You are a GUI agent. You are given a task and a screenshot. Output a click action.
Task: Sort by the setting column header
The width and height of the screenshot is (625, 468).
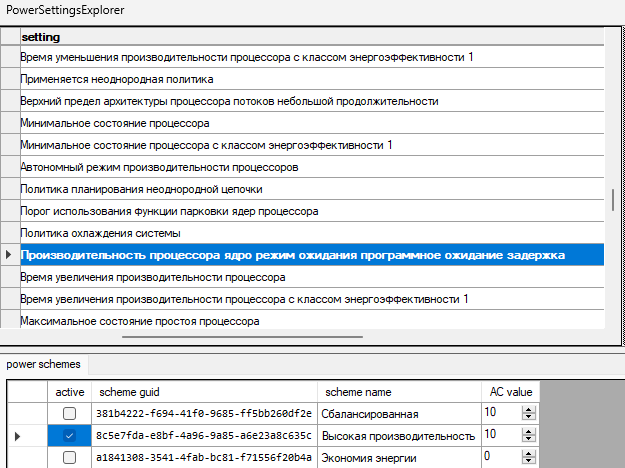[x=312, y=37]
